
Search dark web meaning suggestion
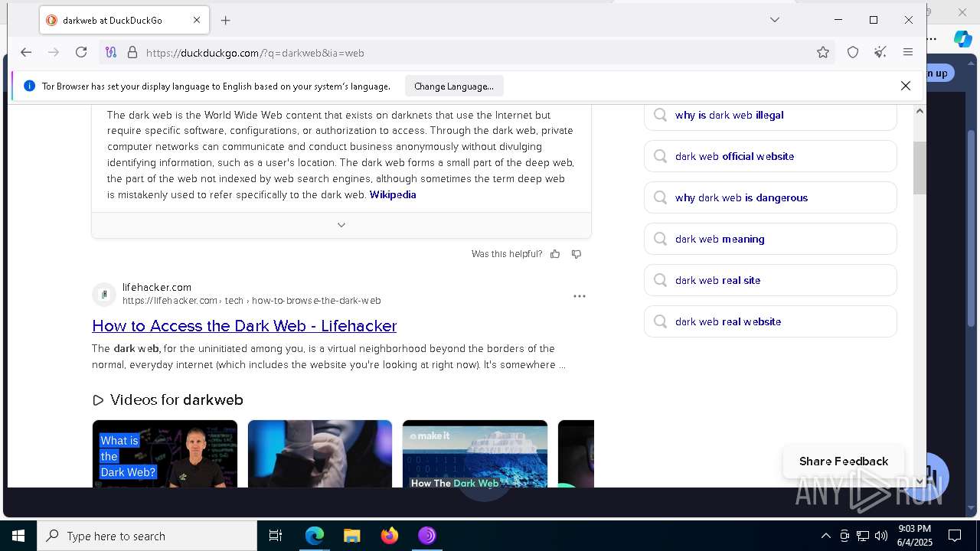770,239
